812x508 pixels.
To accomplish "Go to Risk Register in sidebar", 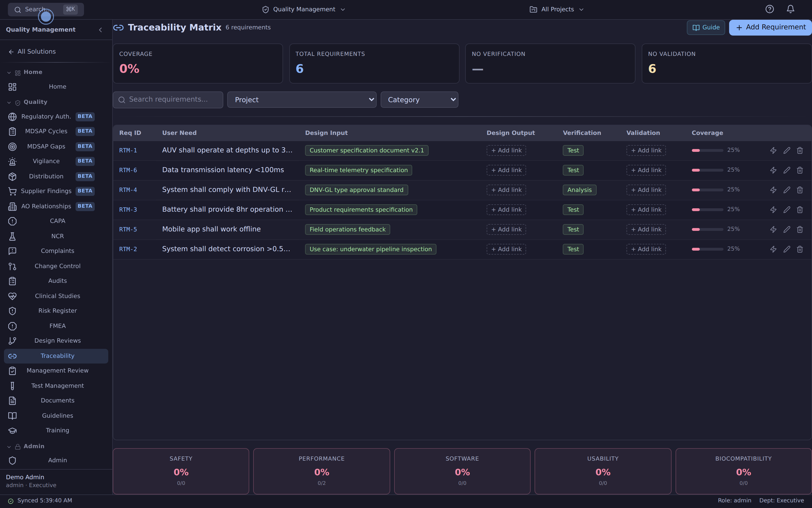I will point(56,311).
